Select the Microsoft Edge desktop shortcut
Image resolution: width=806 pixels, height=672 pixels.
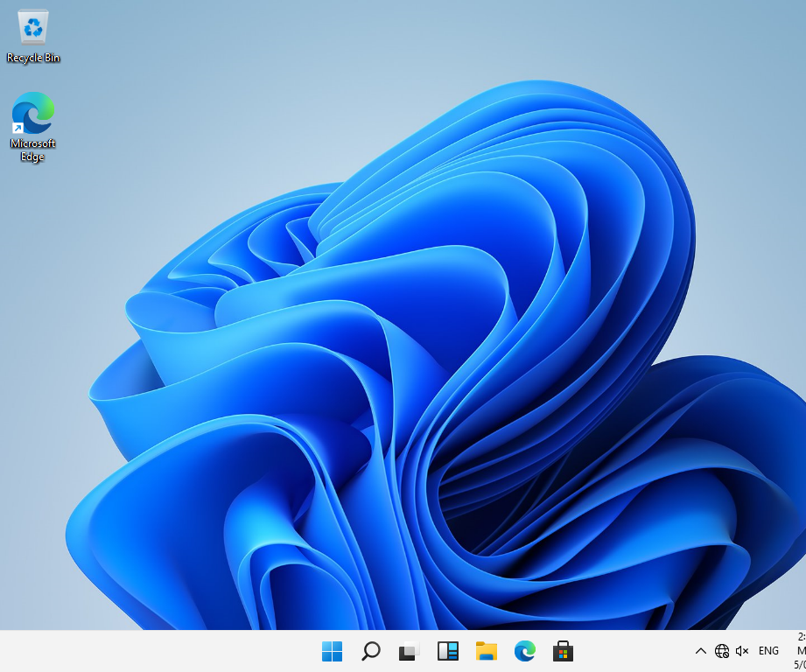coord(32,114)
